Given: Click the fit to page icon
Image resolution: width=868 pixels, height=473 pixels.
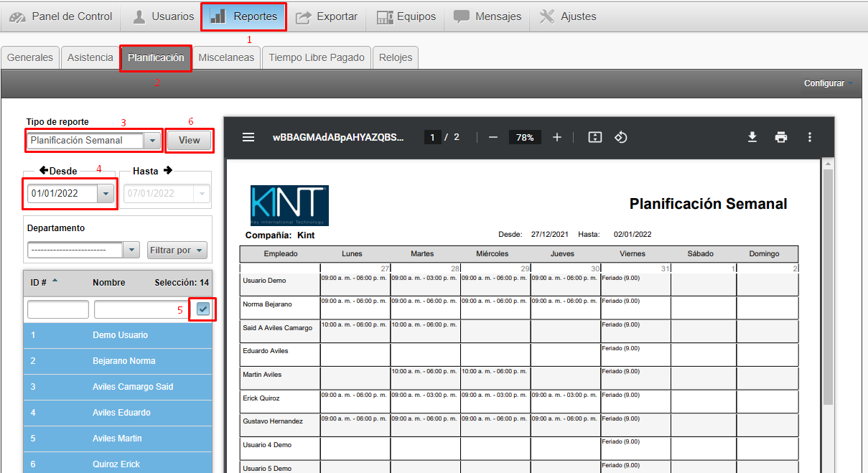Looking at the screenshot, I should (594, 137).
